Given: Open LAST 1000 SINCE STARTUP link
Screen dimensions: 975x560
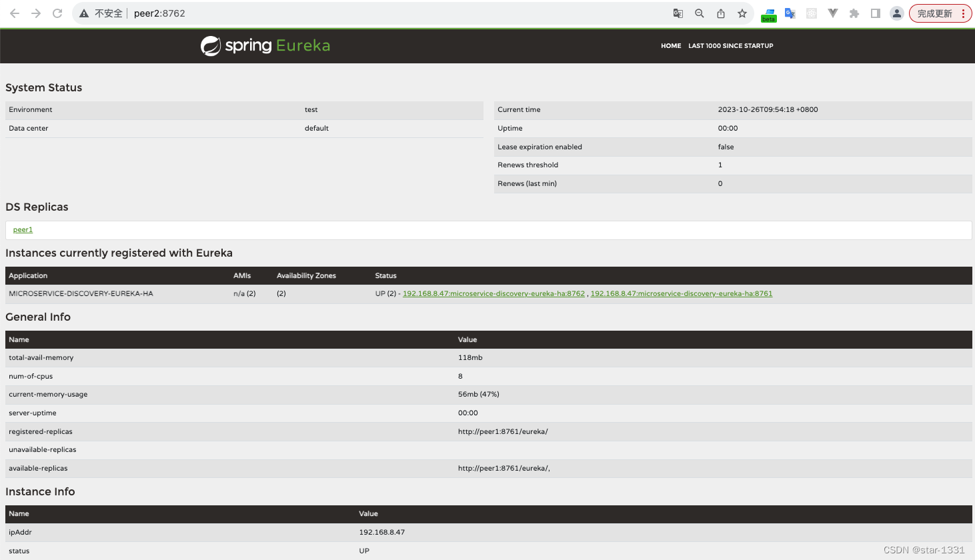Looking at the screenshot, I should point(731,46).
